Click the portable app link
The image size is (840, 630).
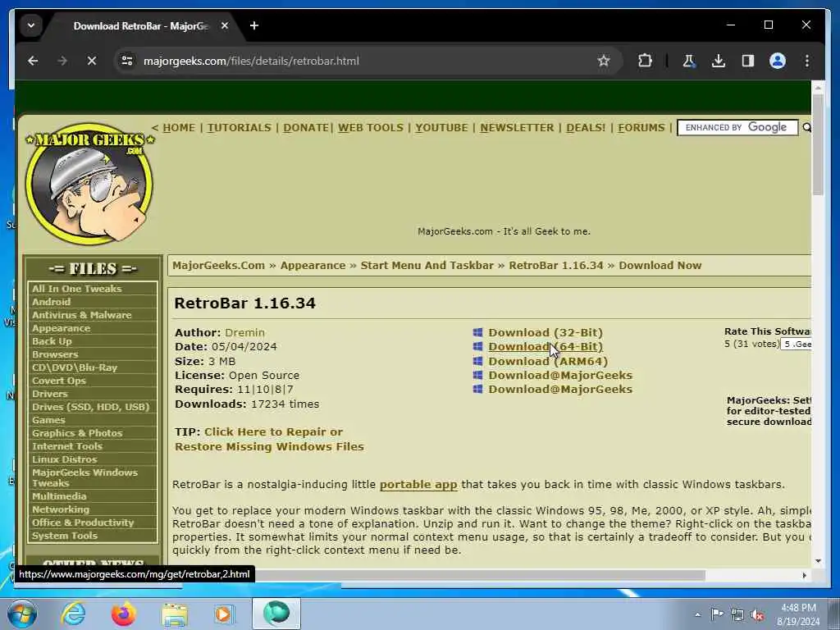[418, 484]
